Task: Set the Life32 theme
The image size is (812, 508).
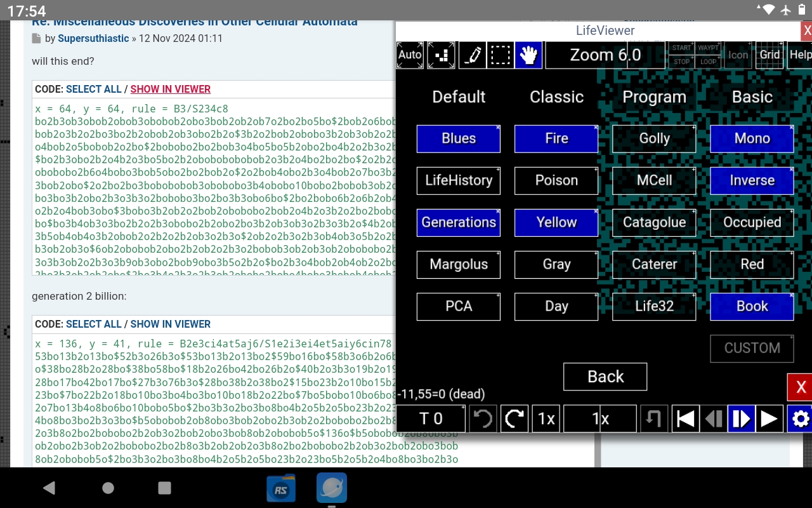Action: click(654, 306)
